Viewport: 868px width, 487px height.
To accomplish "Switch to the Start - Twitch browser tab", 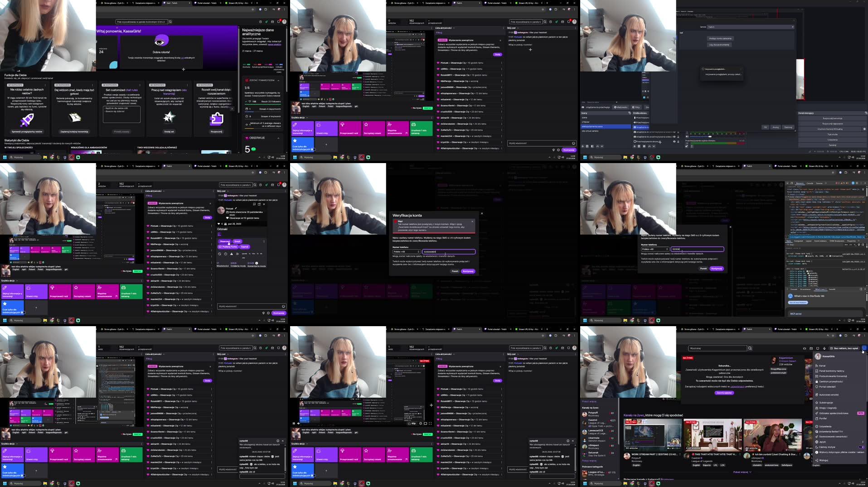I will (177, 3).
